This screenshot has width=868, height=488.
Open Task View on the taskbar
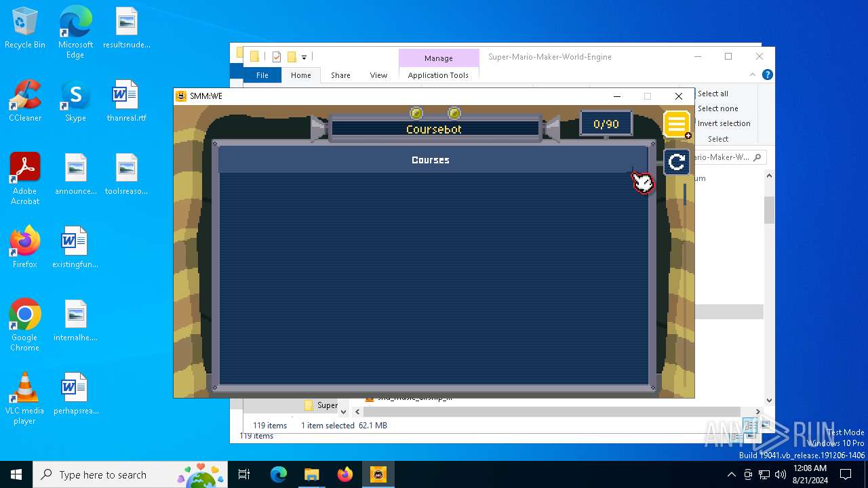(x=244, y=474)
